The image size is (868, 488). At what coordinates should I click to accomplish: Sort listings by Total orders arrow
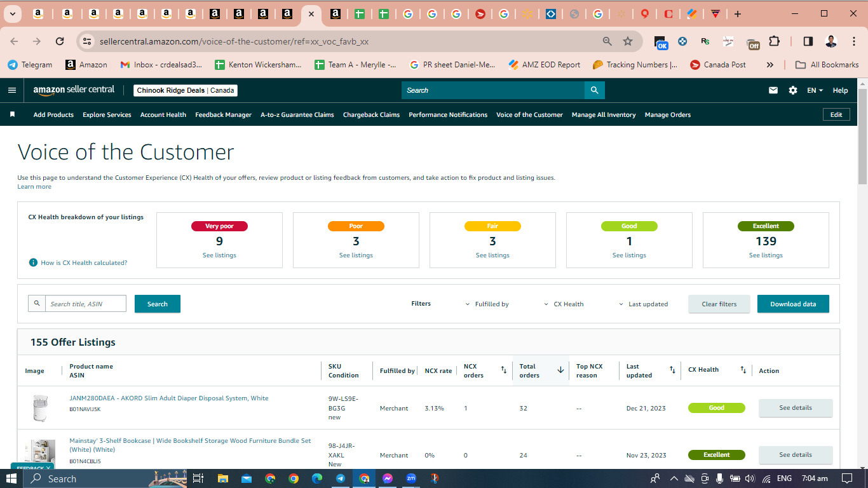point(560,370)
